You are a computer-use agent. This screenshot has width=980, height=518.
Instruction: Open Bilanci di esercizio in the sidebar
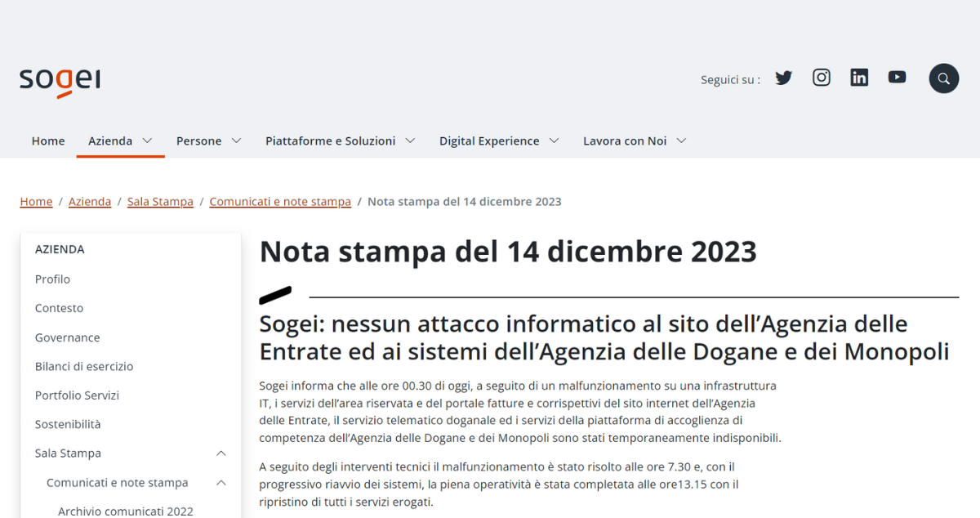point(84,366)
